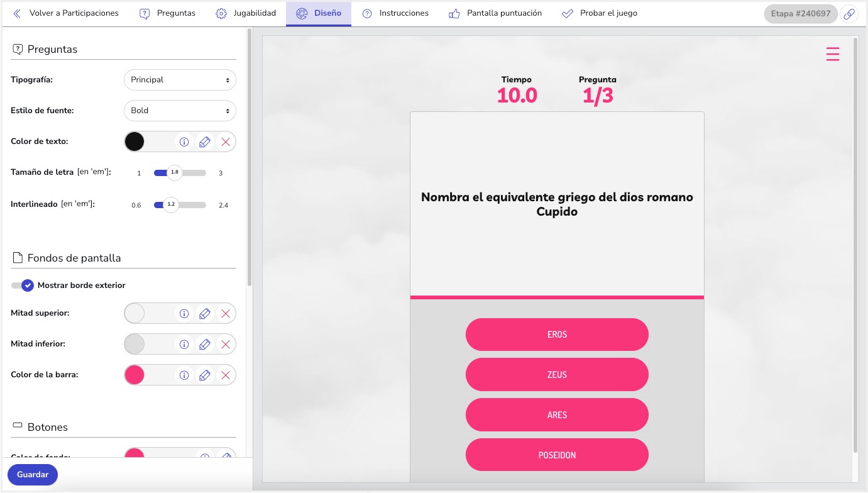Go to the Preguntas tab

click(x=167, y=13)
